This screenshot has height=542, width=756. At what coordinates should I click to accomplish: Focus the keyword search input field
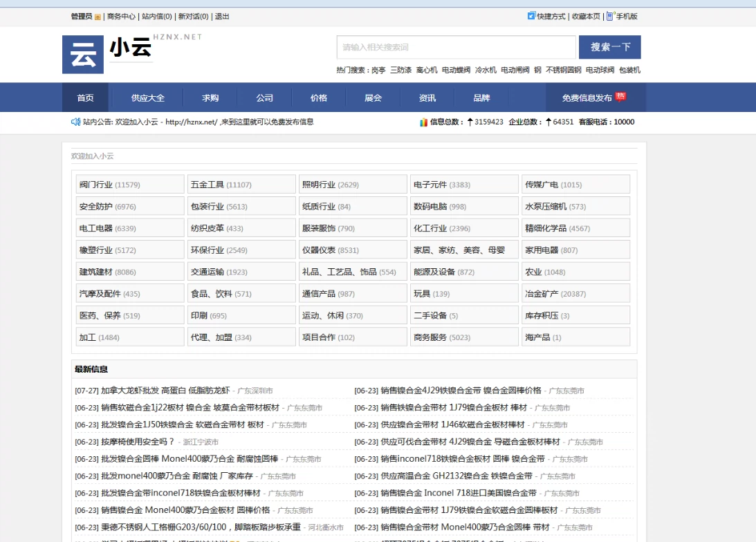(x=456, y=47)
